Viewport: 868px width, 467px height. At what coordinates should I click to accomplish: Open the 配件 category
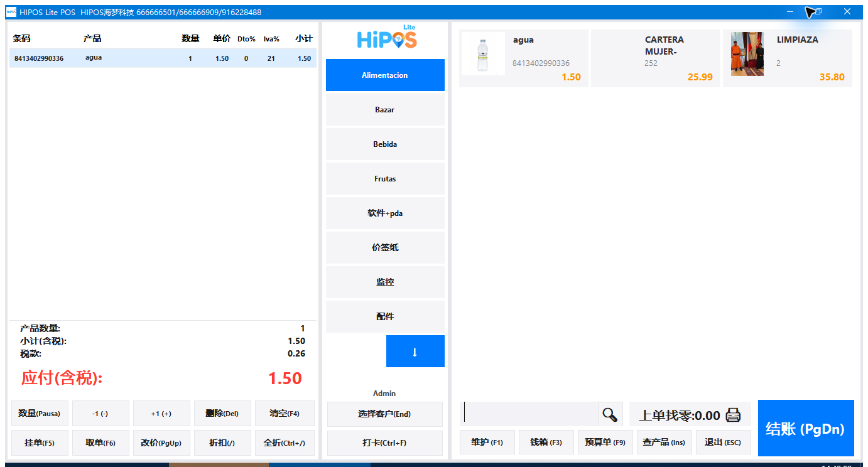[385, 317]
